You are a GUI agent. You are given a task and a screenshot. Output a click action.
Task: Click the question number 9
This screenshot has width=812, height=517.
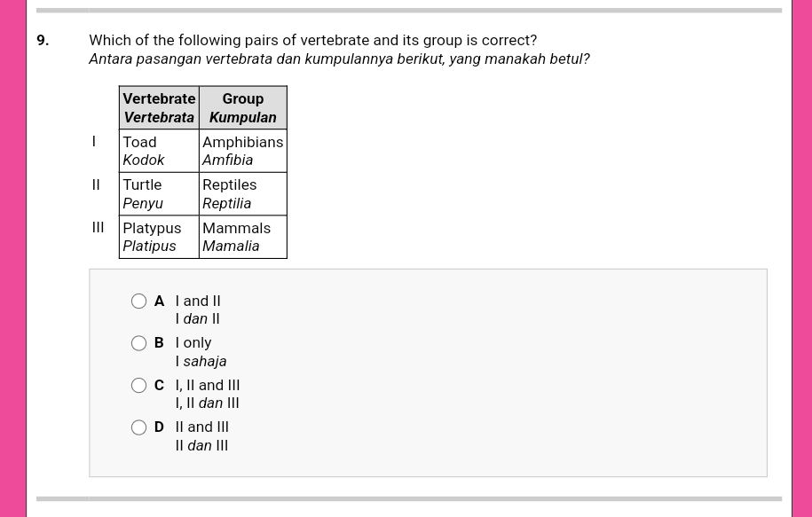click(43, 40)
